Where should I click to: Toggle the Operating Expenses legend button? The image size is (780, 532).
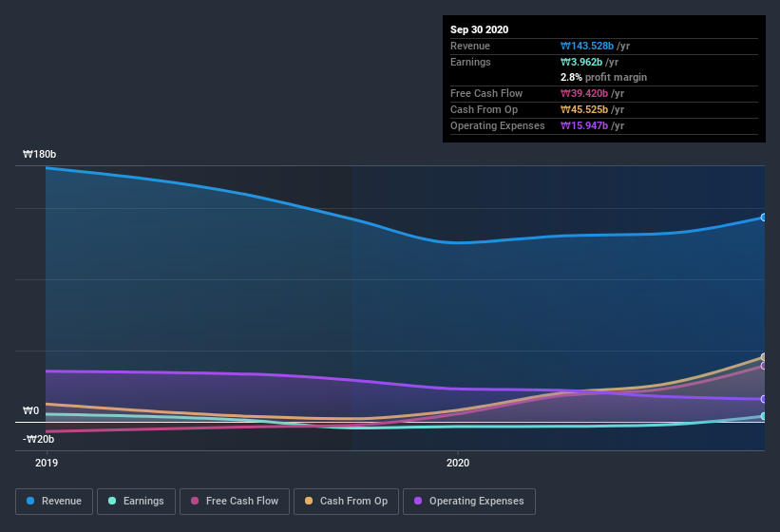point(469,502)
